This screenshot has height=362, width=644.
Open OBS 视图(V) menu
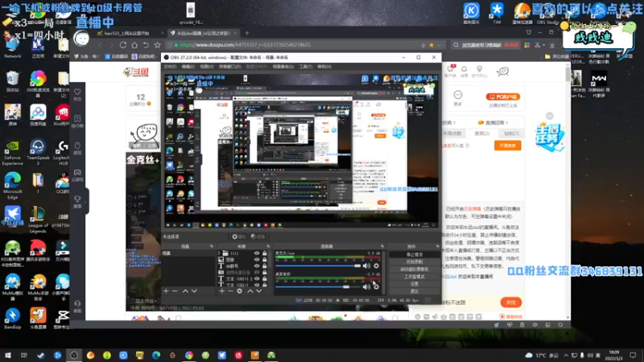pos(207,67)
